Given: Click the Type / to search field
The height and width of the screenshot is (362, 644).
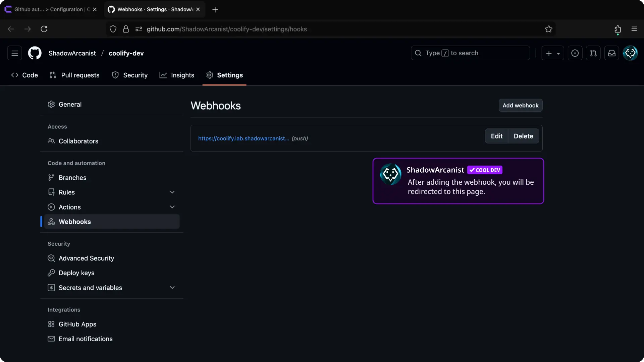Looking at the screenshot, I should 470,53.
